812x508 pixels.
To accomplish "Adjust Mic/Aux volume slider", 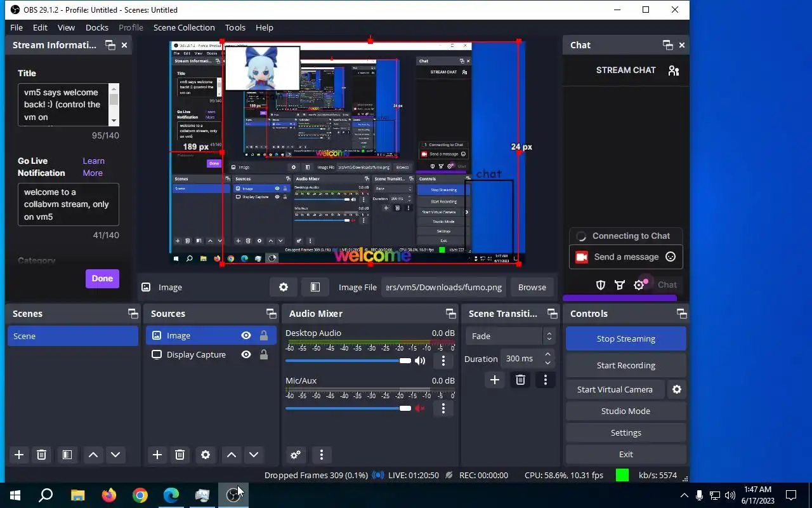I will [348, 408].
